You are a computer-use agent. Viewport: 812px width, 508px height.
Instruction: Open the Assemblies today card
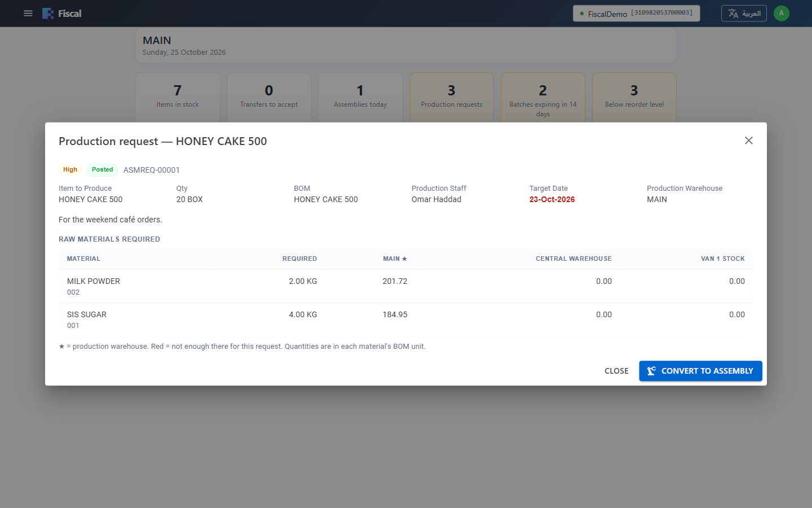coord(360,97)
